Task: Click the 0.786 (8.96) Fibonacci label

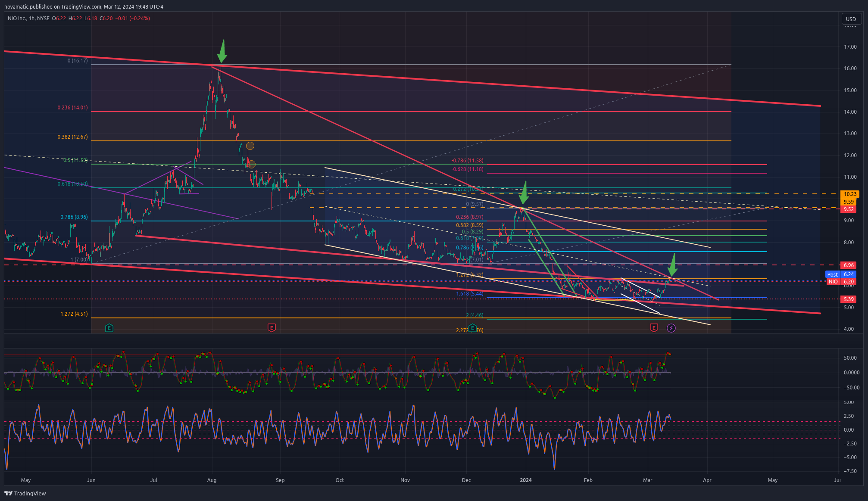Action: pos(74,217)
